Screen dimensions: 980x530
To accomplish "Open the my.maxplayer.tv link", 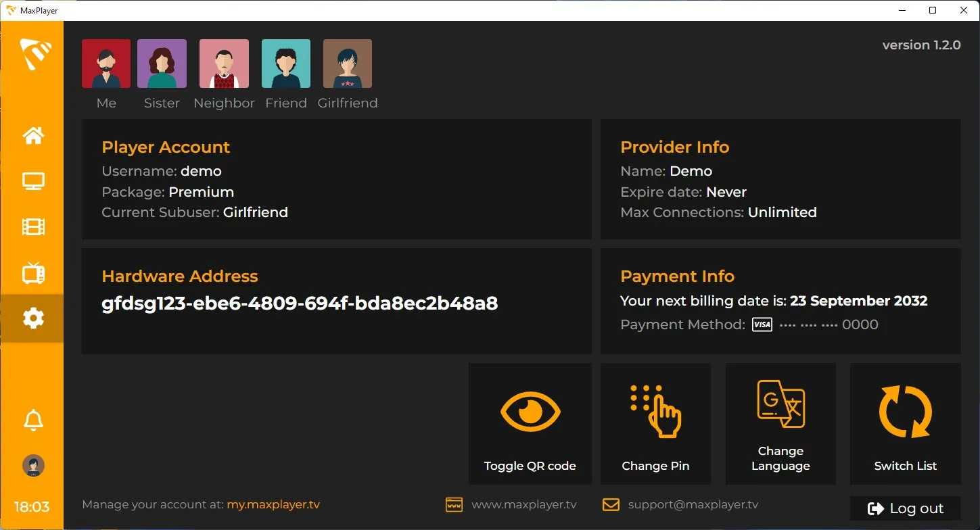I will [x=273, y=504].
